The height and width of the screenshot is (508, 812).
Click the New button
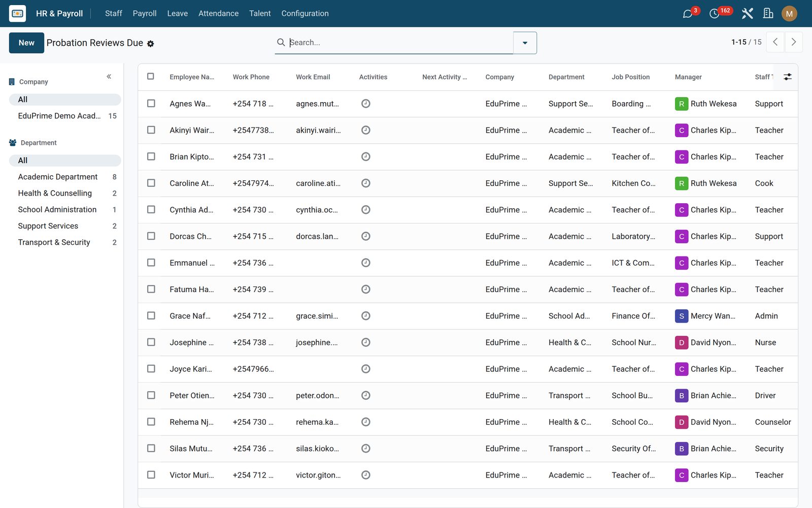[26, 43]
